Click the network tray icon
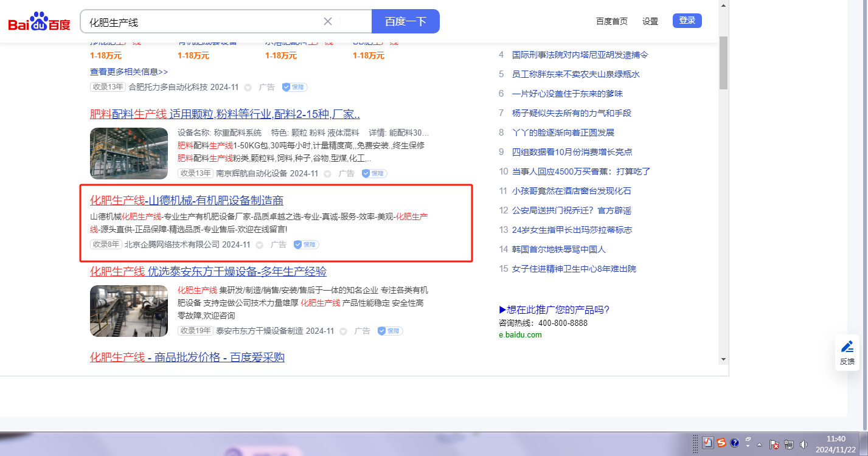This screenshot has height=456, width=868. [x=789, y=444]
